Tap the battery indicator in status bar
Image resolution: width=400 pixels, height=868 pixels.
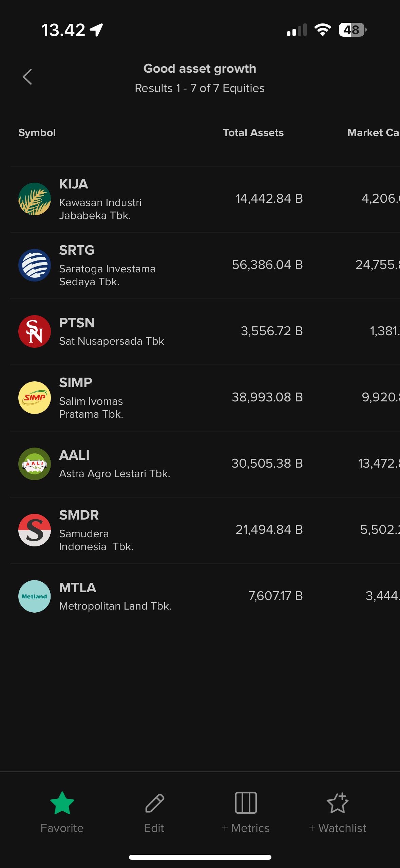click(x=353, y=30)
